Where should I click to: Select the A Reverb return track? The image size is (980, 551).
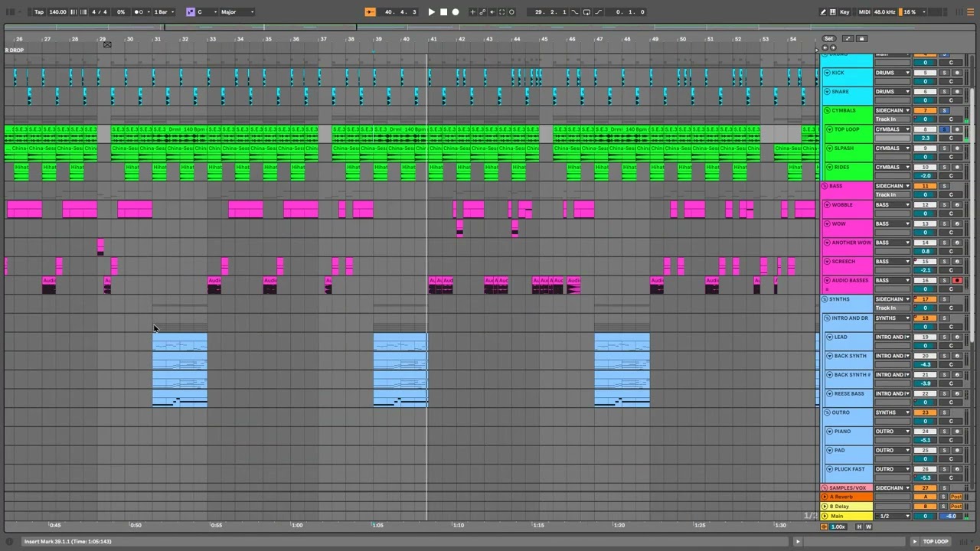pos(846,497)
